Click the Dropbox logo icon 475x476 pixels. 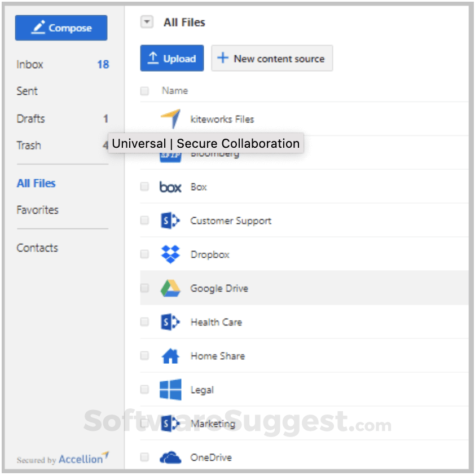(170, 254)
